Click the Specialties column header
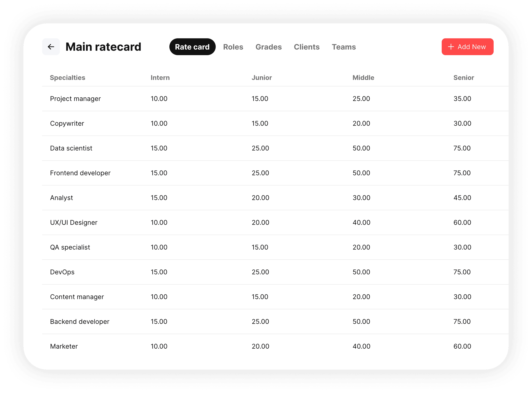532x393 pixels. pyautogui.click(x=68, y=78)
